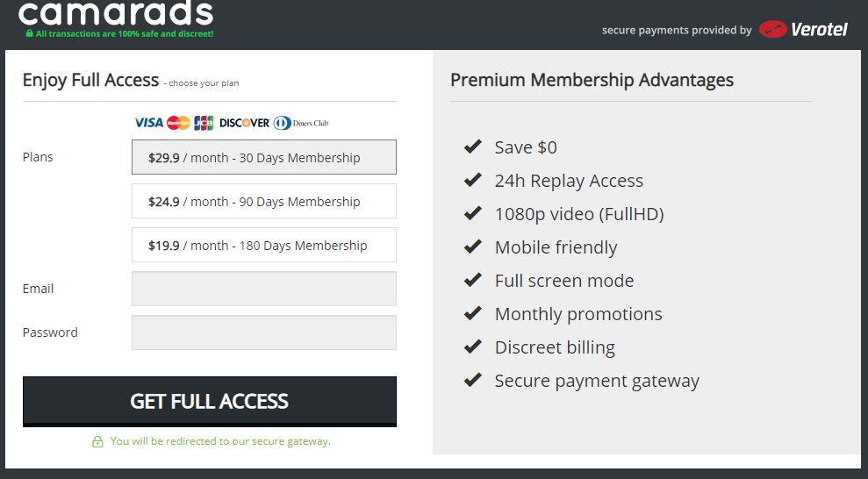Click the Diners Club logo

click(x=301, y=123)
